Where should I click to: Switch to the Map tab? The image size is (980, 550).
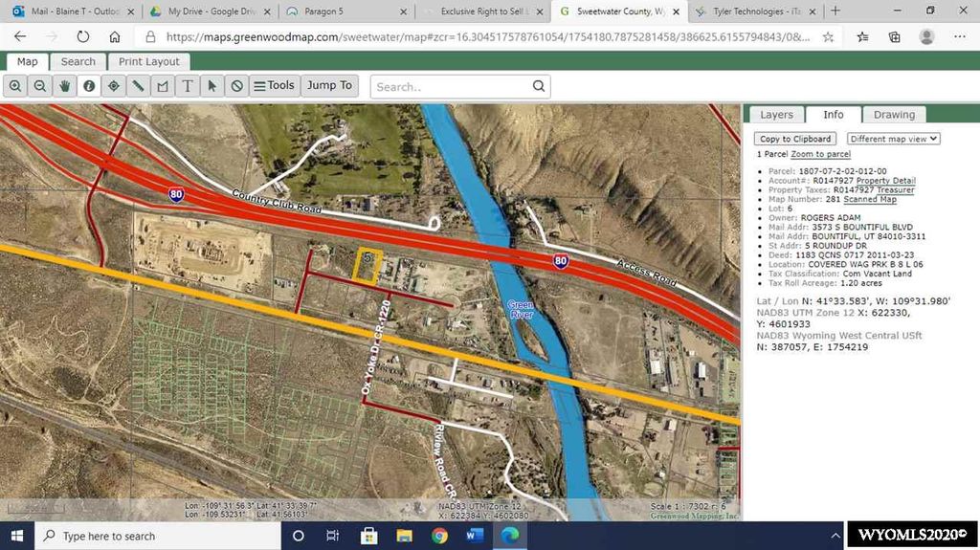tap(27, 61)
